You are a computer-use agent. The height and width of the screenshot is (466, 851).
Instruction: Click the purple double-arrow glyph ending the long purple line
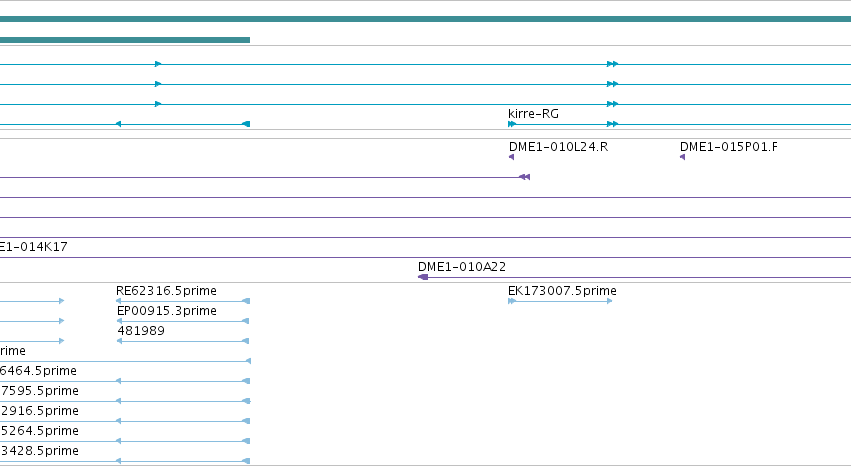524,177
